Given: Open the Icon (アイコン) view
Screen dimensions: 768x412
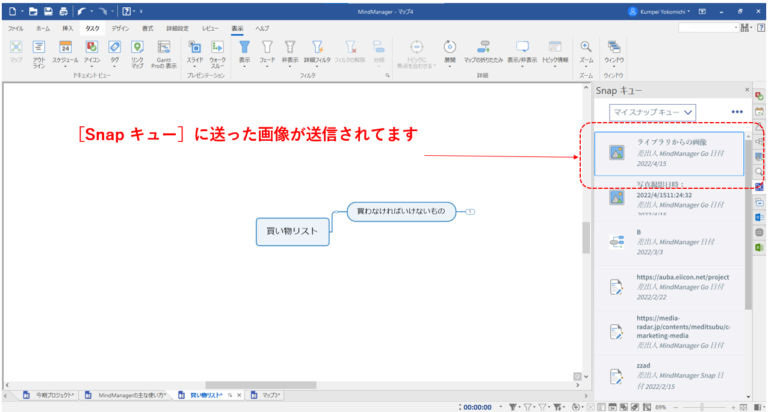Looking at the screenshot, I should (x=92, y=51).
